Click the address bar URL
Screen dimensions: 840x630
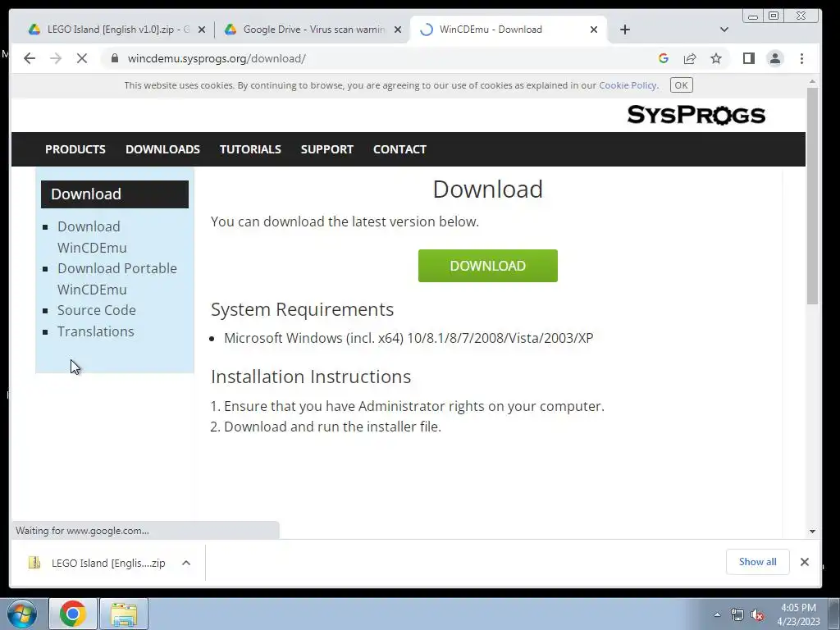(x=217, y=58)
